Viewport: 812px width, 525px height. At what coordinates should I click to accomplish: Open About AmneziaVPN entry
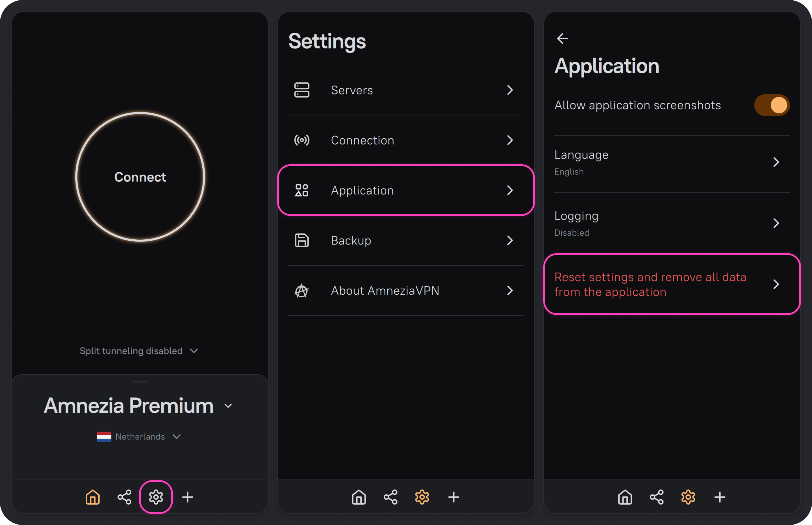(x=405, y=290)
